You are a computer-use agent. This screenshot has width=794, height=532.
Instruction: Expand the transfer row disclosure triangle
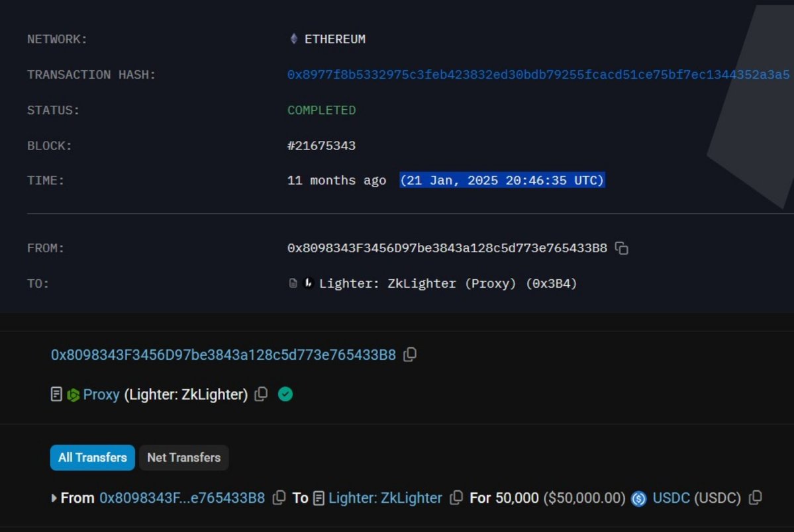point(54,498)
